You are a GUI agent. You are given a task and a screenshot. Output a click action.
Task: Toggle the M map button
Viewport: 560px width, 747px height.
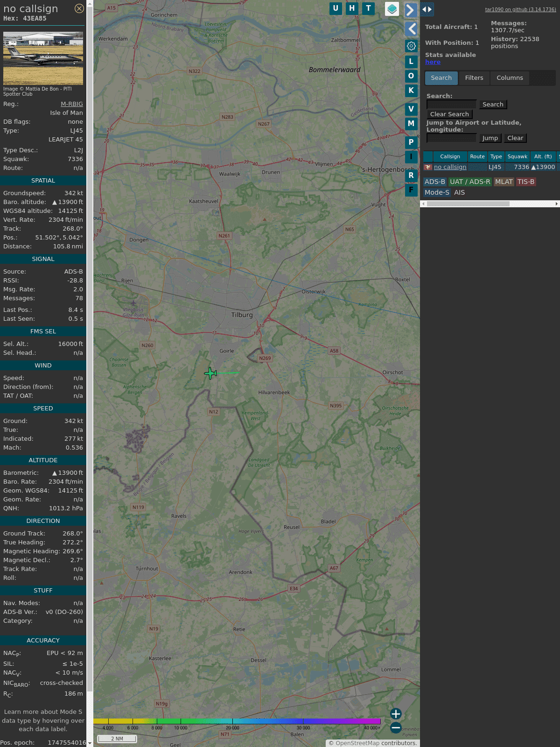(411, 123)
